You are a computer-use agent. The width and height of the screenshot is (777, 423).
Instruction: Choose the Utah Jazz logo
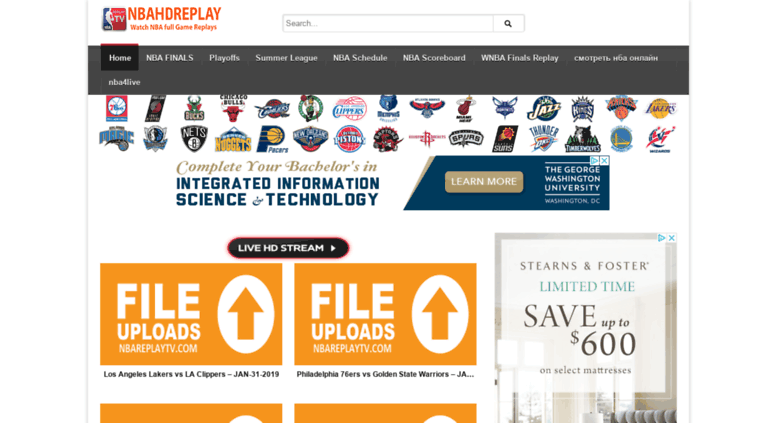(544, 109)
